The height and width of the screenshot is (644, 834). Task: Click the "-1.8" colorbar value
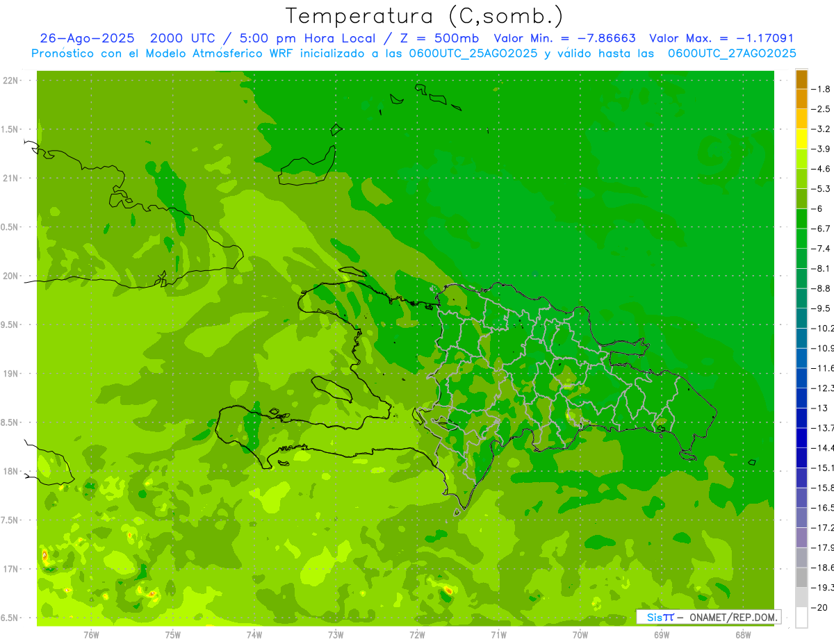(821, 89)
